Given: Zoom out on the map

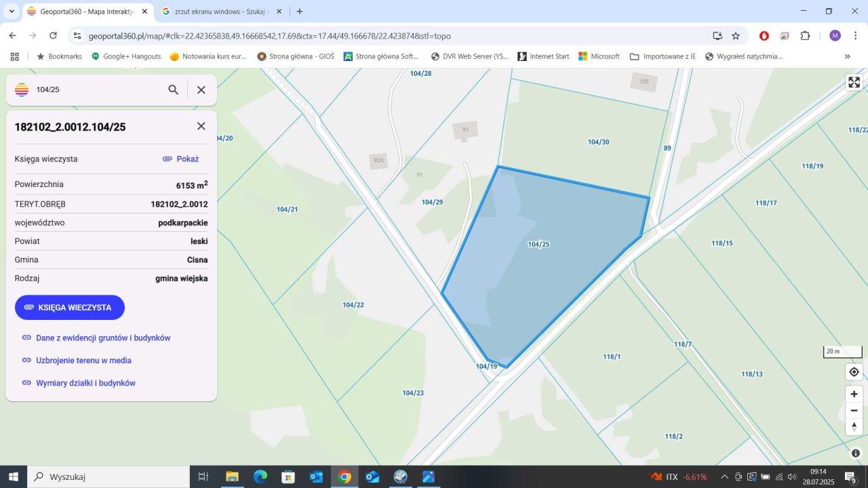Looking at the screenshot, I should click(854, 410).
